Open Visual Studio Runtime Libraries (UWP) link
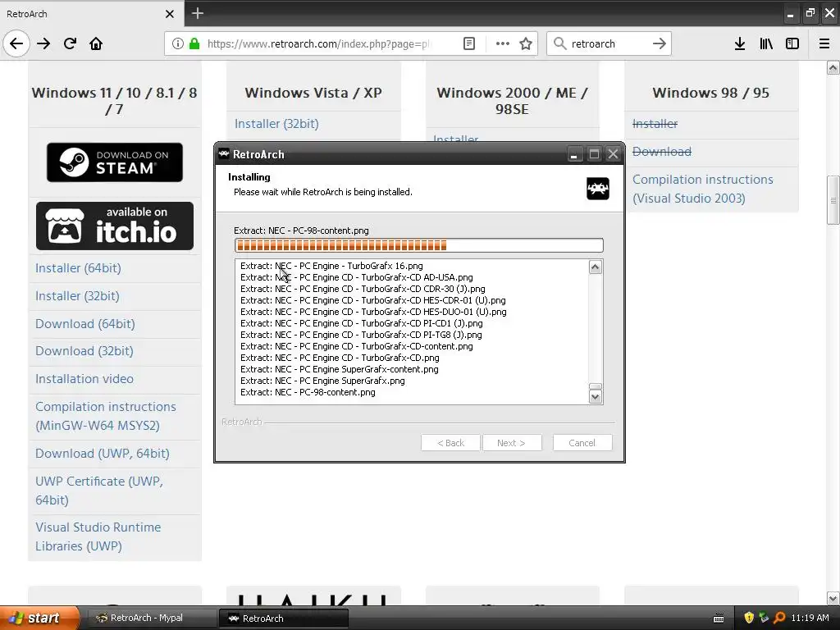Screen dimensions: 840x630 tap(98, 536)
